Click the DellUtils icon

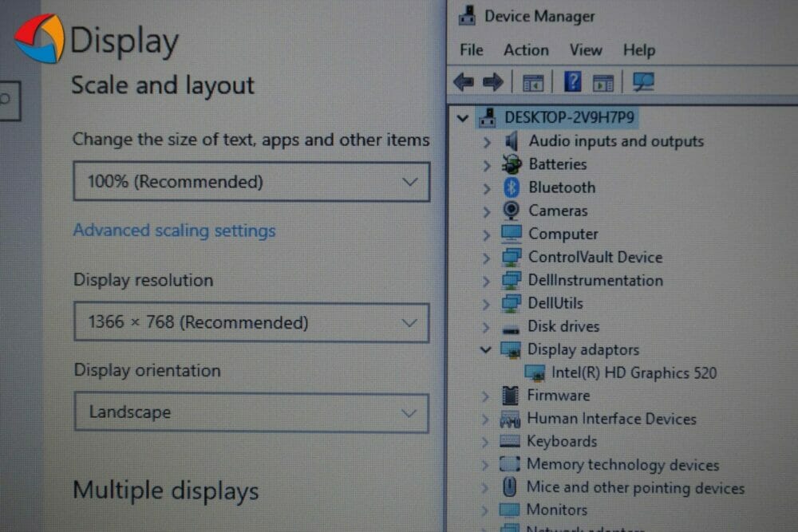point(511,303)
